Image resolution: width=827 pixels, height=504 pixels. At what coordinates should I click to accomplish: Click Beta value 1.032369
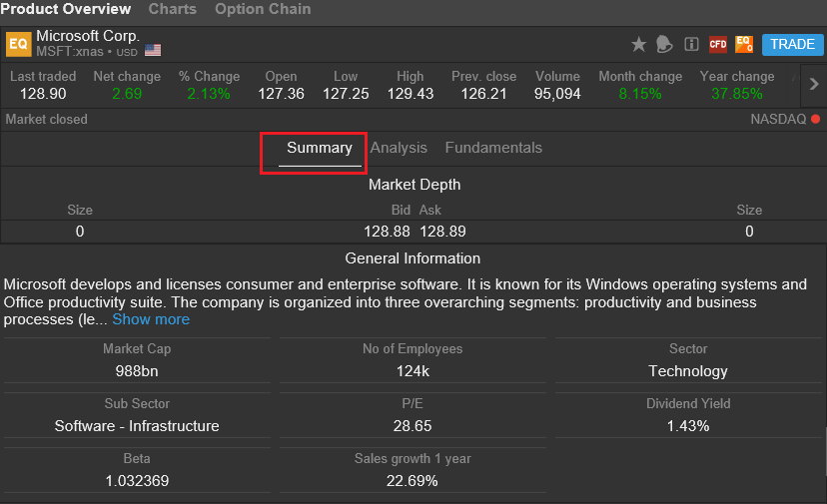pyautogui.click(x=137, y=481)
